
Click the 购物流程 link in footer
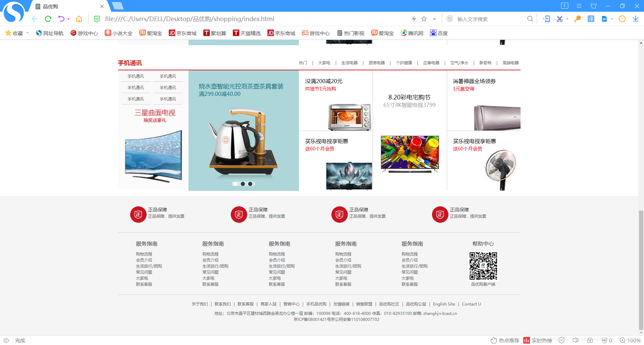144,254
